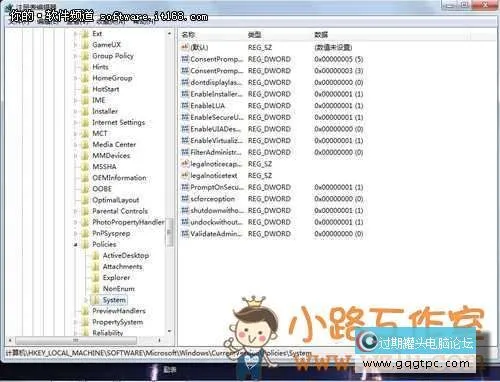Click the DWORD icon of the ConsentPrompt row with value (3)

pyautogui.click(x=185, y=71)
